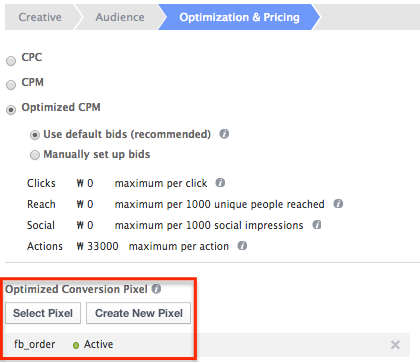
Task: Open info icon for social impressions bid
Action: click(317, 225)
